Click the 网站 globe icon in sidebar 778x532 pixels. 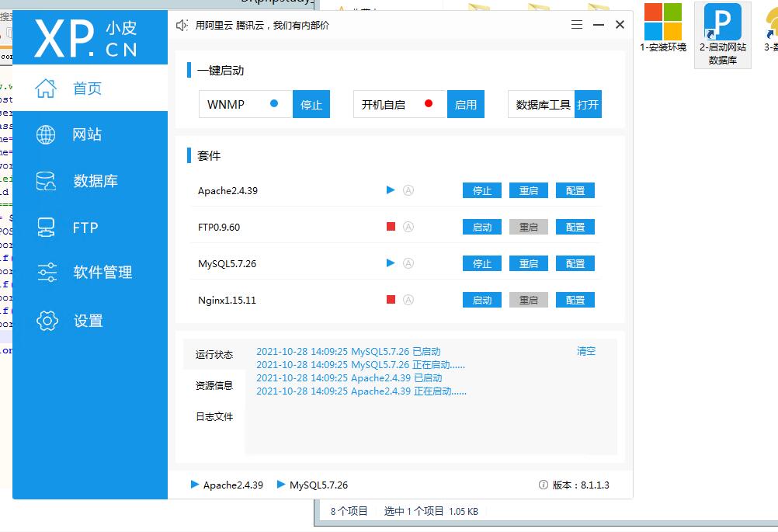pyautogui.click(x=47, y=135)
